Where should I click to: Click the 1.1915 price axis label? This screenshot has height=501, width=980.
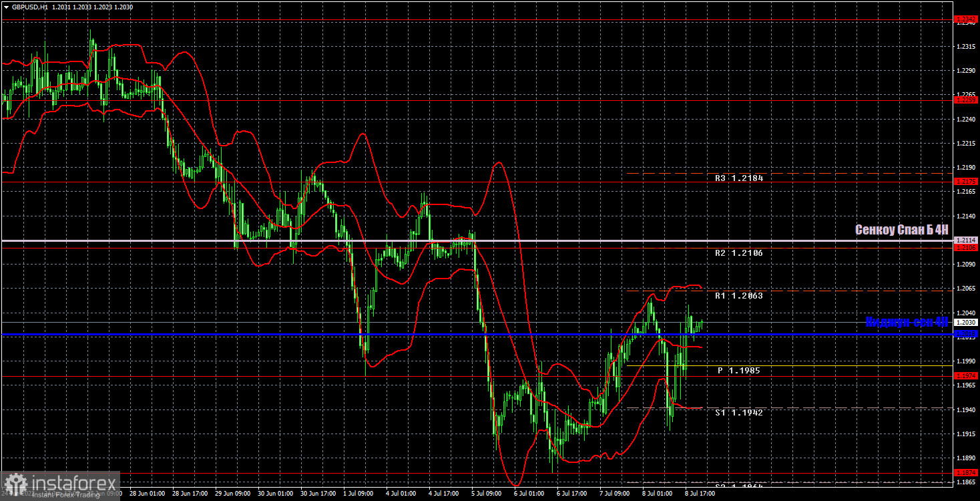click(966, 434)
